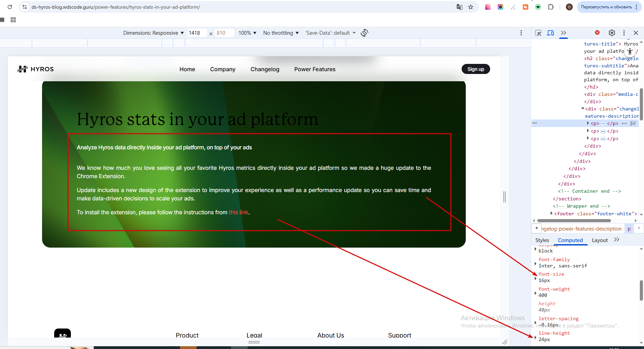The width and height of the screenshot is (644, 349).
Task: Open device toolbar more options menu
Action: pos(521,33)
